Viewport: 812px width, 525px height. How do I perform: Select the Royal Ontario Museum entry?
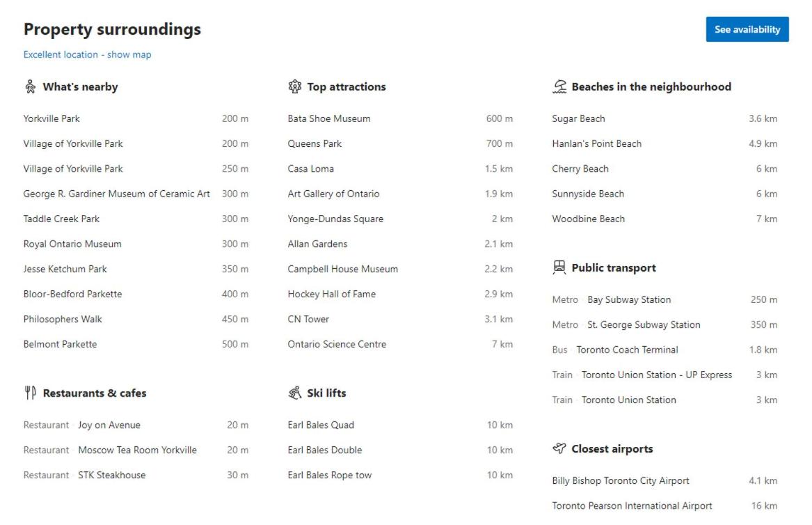point(136,244)
